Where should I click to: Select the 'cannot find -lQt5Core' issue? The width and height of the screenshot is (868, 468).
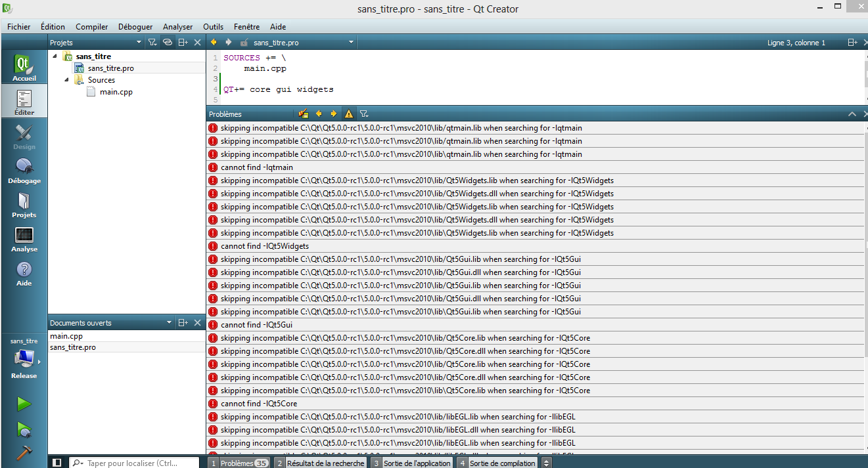[x=535, y=404]
